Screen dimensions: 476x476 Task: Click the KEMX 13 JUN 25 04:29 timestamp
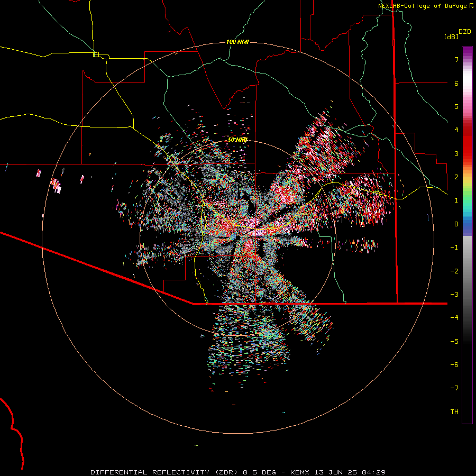click(338, 472)
